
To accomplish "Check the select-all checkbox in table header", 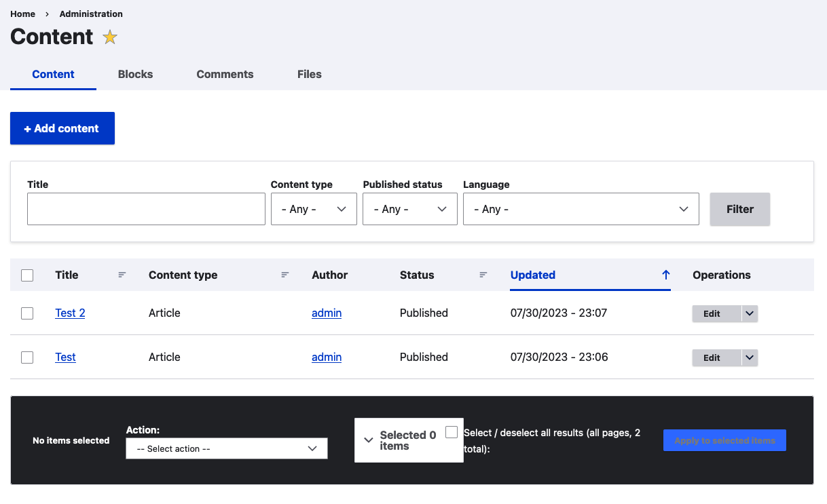I will 27,275.
